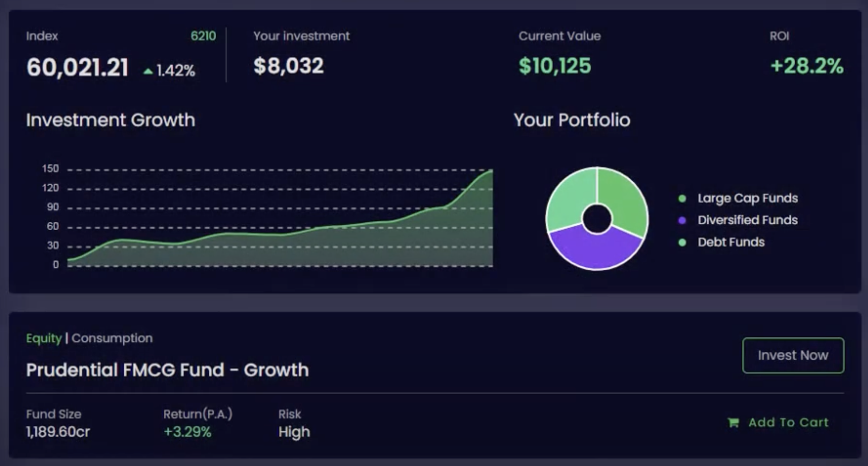The height and width of the screenshot is (466, 868).
Task: Click the purple Diversified Funds legend dot
Action: [682, 220]
